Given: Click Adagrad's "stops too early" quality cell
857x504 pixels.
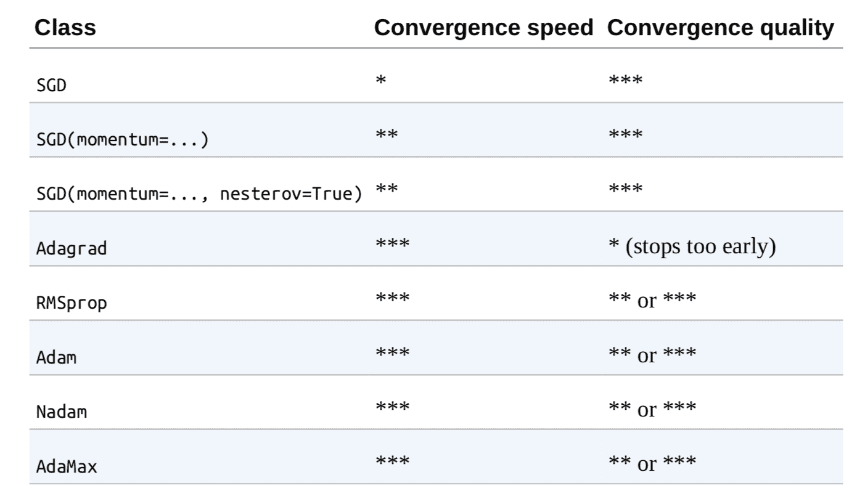Looking at the screenshot, I should click(x=692, y=246).
